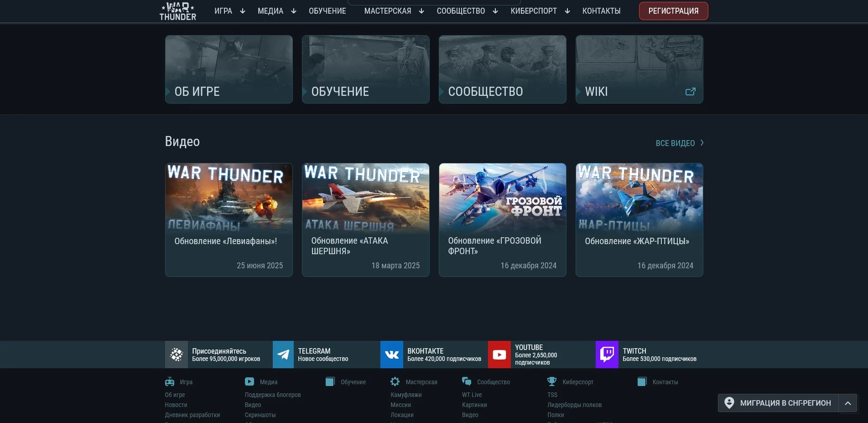This screenshot has height=423, width=868.
Task: Open the ВСЕ ВИДЕО link
Action: 676,143
